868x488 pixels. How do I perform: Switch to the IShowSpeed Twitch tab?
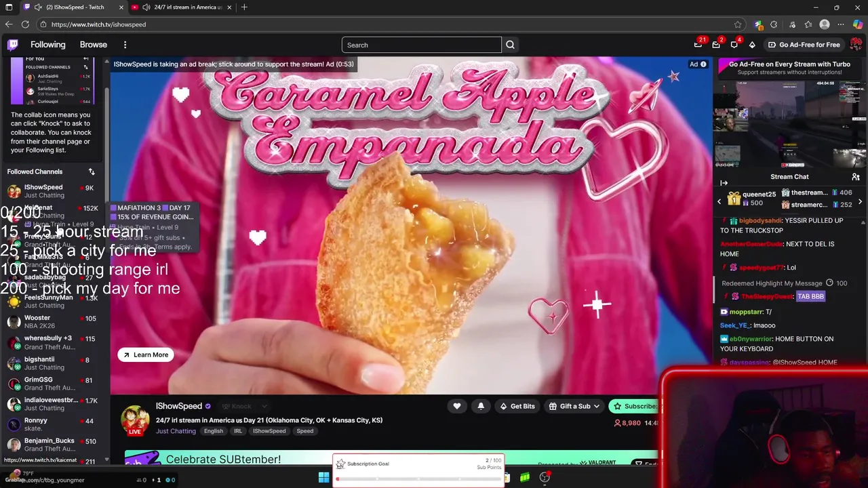point(75,7)
